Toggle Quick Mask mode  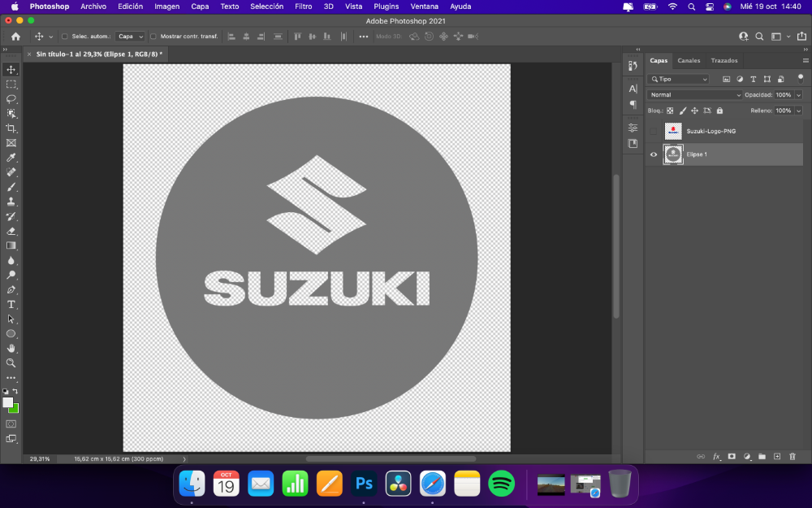point(11,424)
